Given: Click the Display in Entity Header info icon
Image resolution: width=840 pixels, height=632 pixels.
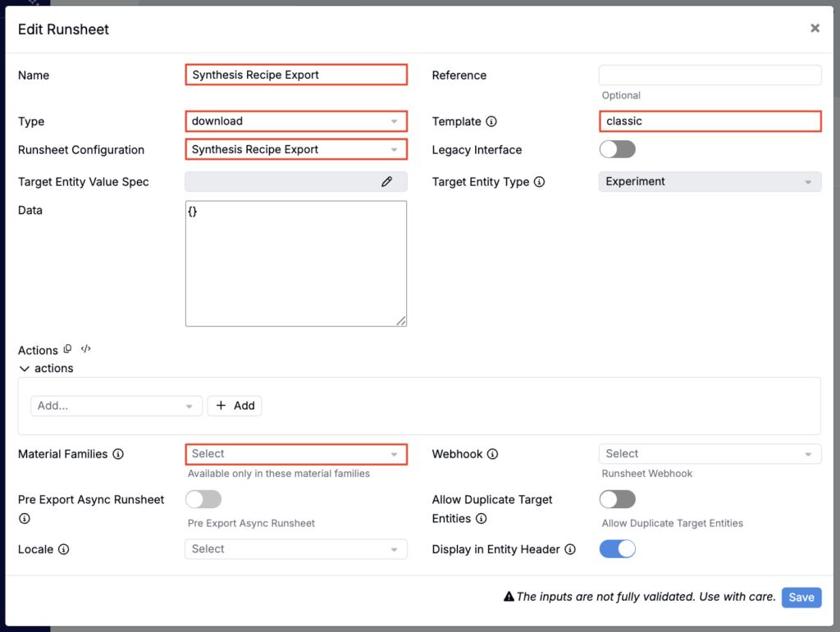Looking at the screenshot, I should (x=570, y=549).
